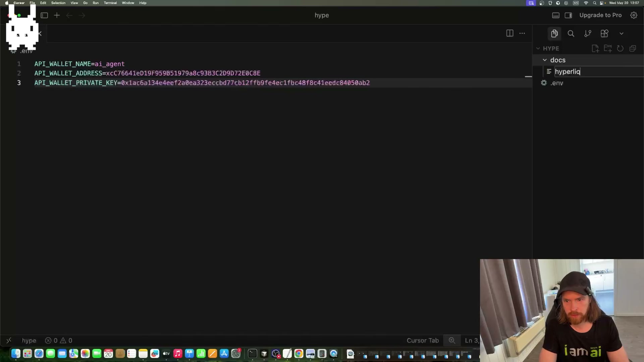Navigate back with the left arrow
Image resolution: width=644 pixels, height=362 pixels.
[69, 15]
